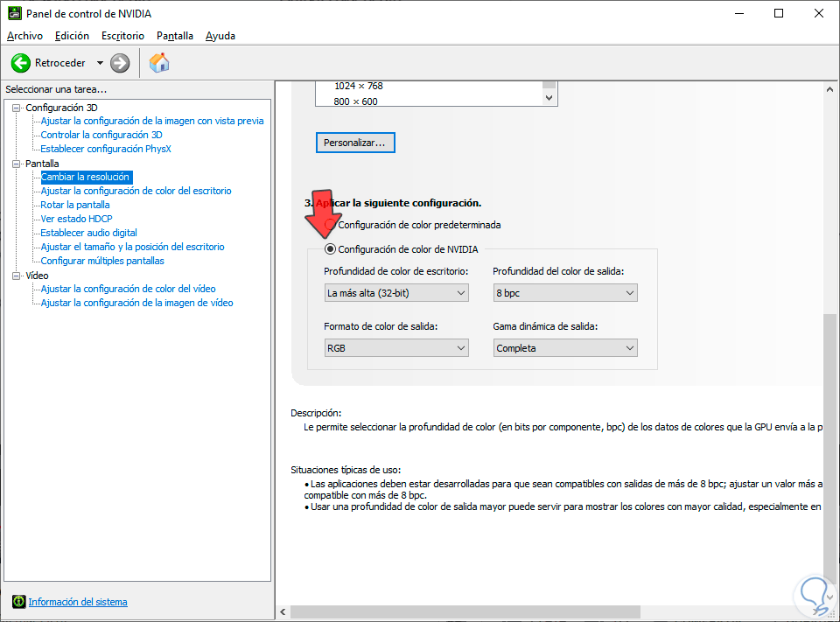This screenshot has width=840, height=622.
Task: Select Configuración de color predeterminada radio button
Action: 331,225
